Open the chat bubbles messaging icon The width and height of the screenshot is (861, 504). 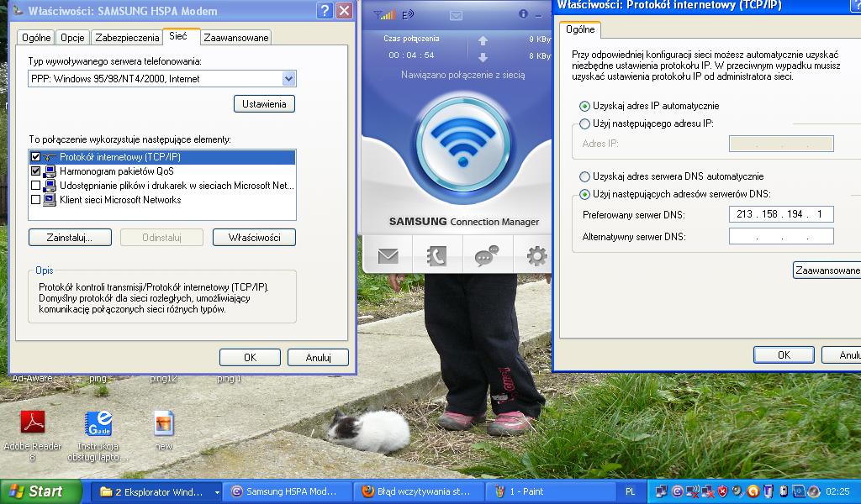487,255
